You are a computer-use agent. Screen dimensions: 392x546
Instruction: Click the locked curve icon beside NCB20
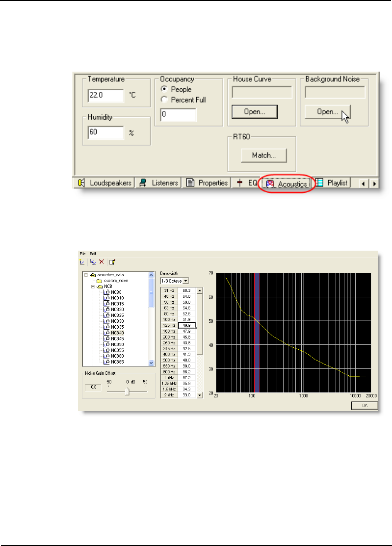[106, 310]
